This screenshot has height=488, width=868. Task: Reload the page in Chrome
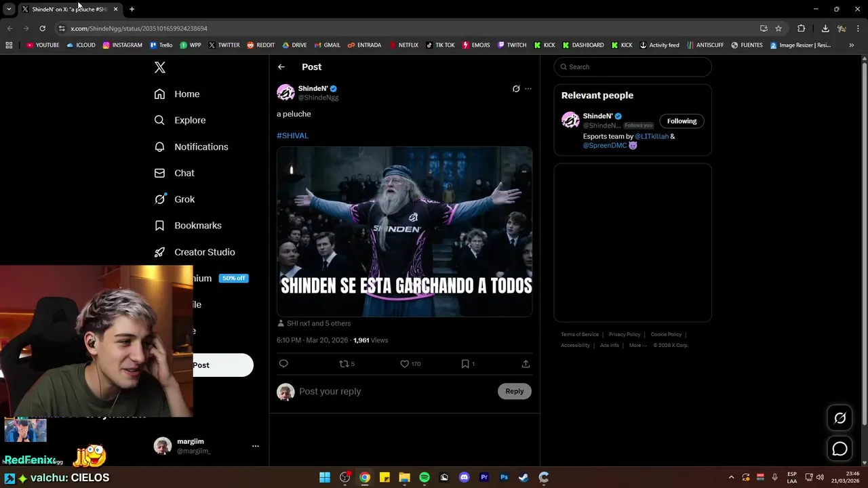pyautogui.click(x=42, y=28)
